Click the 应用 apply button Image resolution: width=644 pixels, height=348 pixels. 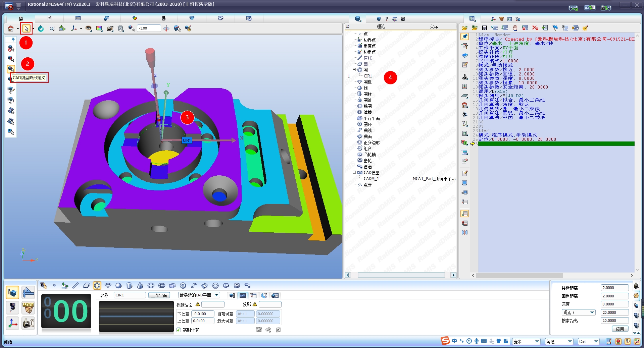pos(620,329)
